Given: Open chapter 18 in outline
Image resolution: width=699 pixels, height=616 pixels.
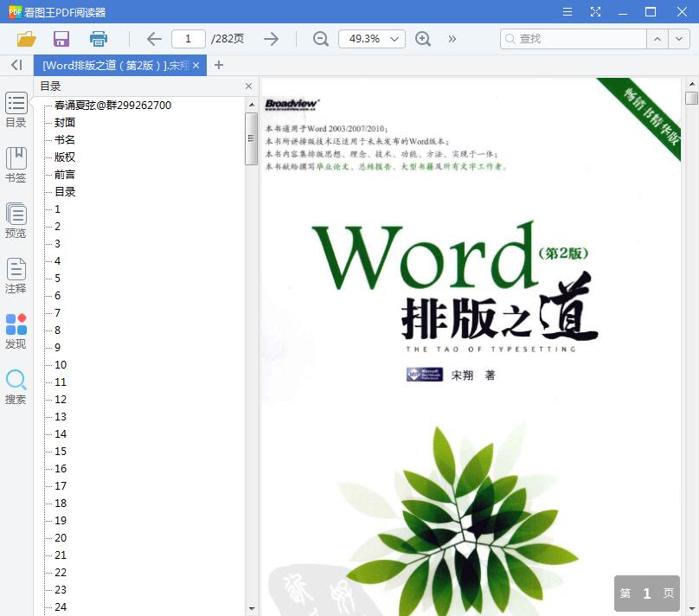Looking at the screenshot, I should pyautogui.click(x=61, y=503).
